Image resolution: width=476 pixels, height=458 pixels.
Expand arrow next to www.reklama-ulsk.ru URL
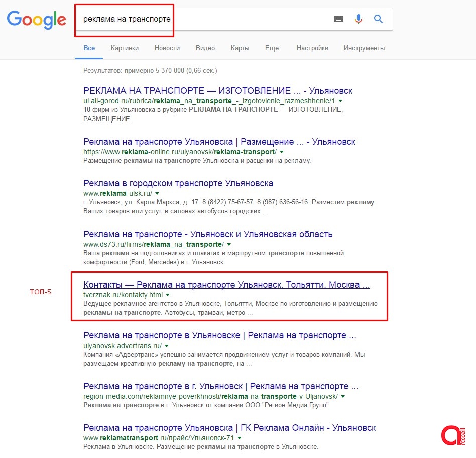coord(157,193)
